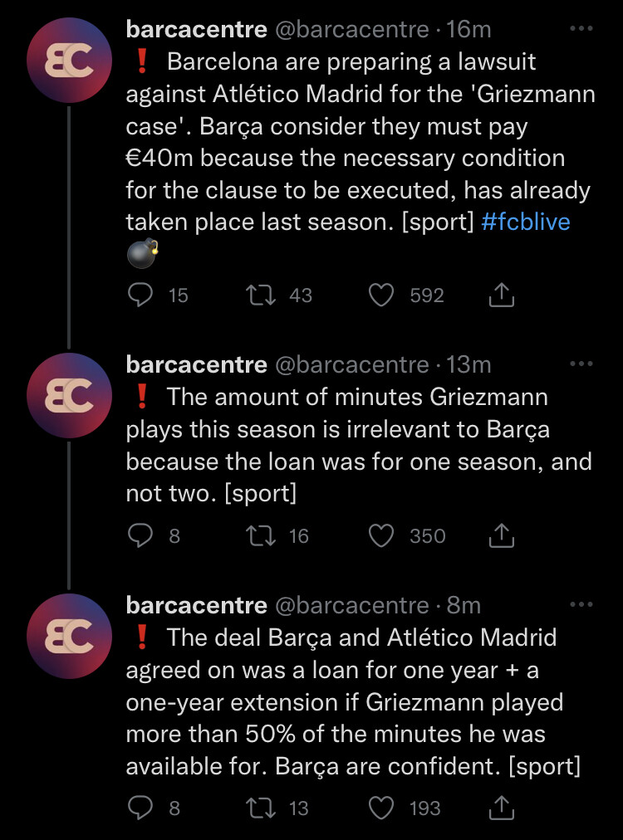Open @barcacentre handle on 13m tweet

pyautogui.click(x=351, y=364)
